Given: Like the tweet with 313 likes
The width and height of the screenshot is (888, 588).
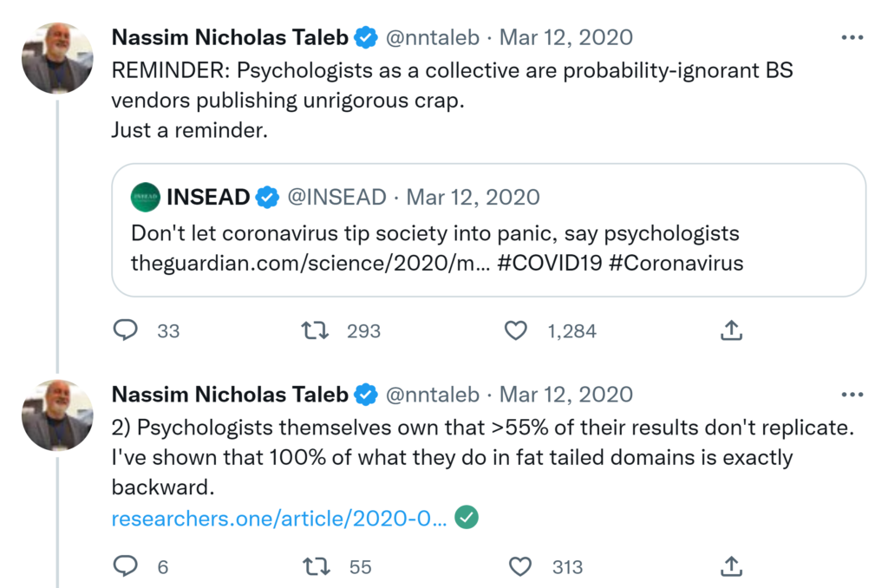Looking at the screenshot, I should point(519,566).
